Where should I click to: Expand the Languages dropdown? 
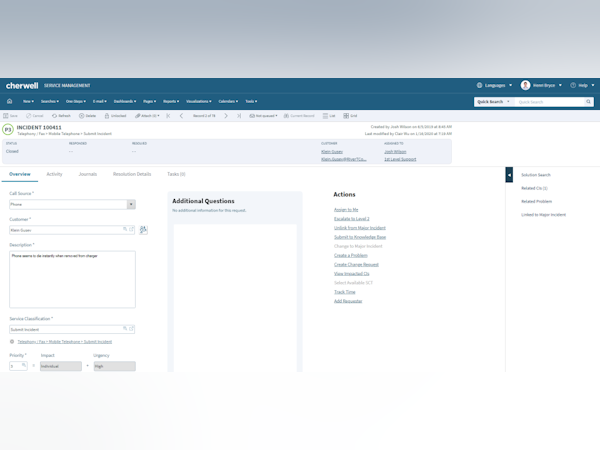click(510, 85)
